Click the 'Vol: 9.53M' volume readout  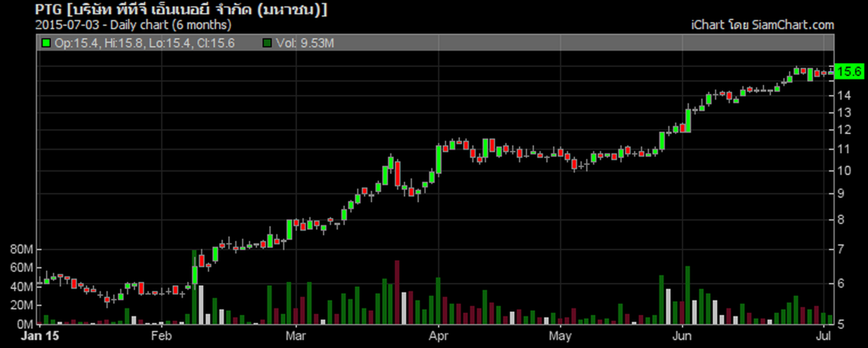pos(305,43)
